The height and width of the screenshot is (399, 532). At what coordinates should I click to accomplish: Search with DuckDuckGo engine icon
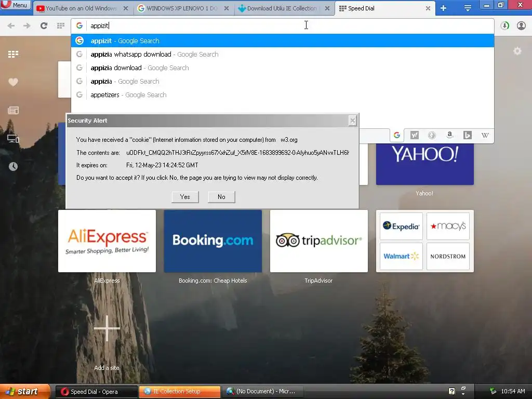pyautogui.click(x=432, y=136)
